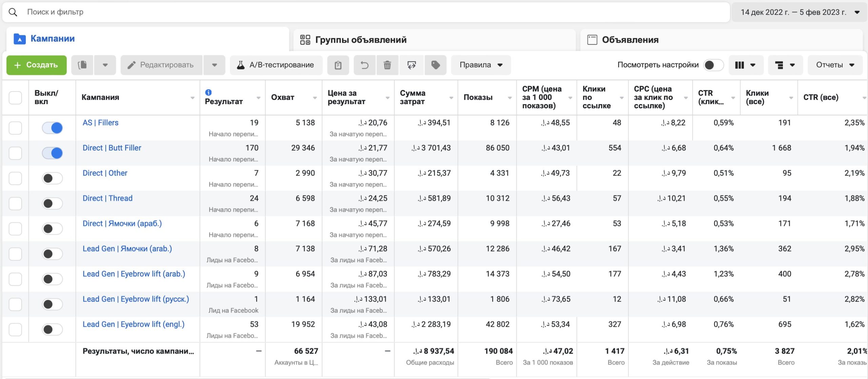Switch to the Группы объявлений tab
Viewport: 868px width, 379px height.
[x=434, y=40]
